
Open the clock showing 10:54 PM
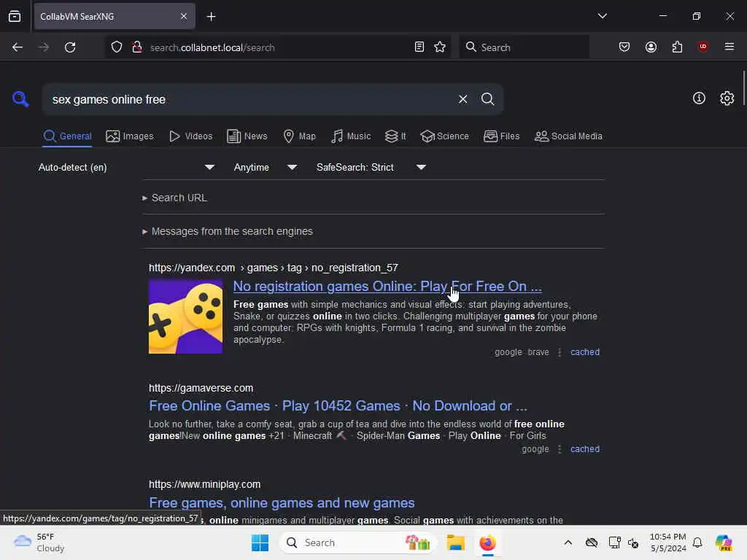(x=667, y=542)
